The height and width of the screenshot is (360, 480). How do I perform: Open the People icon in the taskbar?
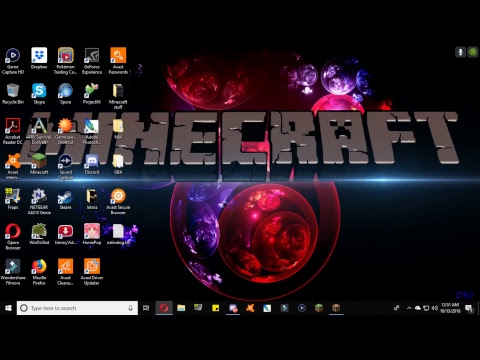tap(396, 308)
